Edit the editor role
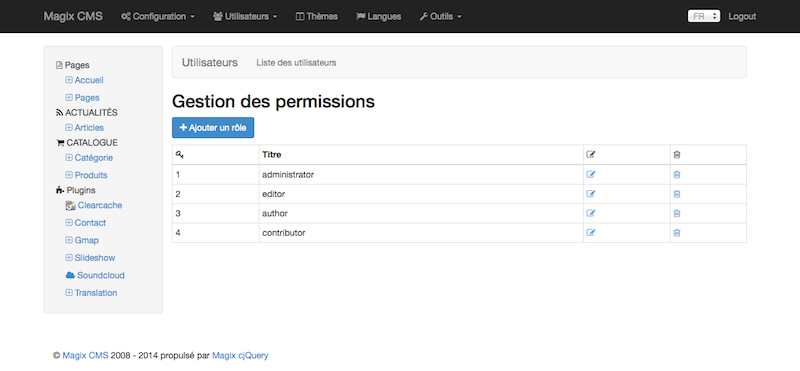 pos(591,194)
